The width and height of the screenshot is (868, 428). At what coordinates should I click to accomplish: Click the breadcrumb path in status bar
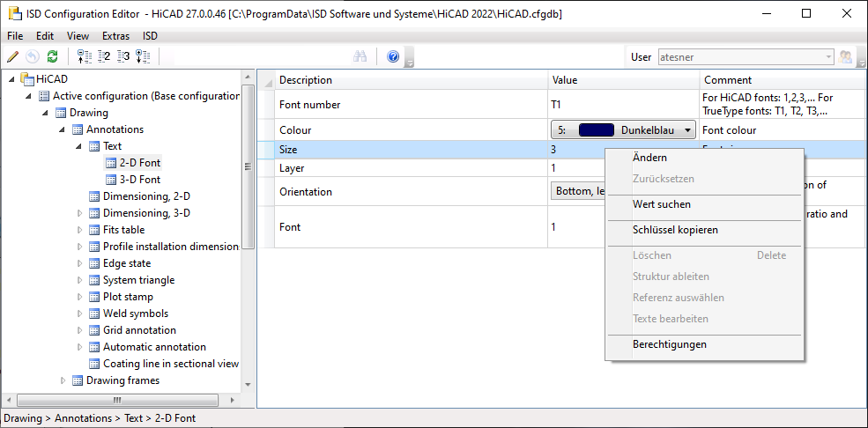[100, 418]
